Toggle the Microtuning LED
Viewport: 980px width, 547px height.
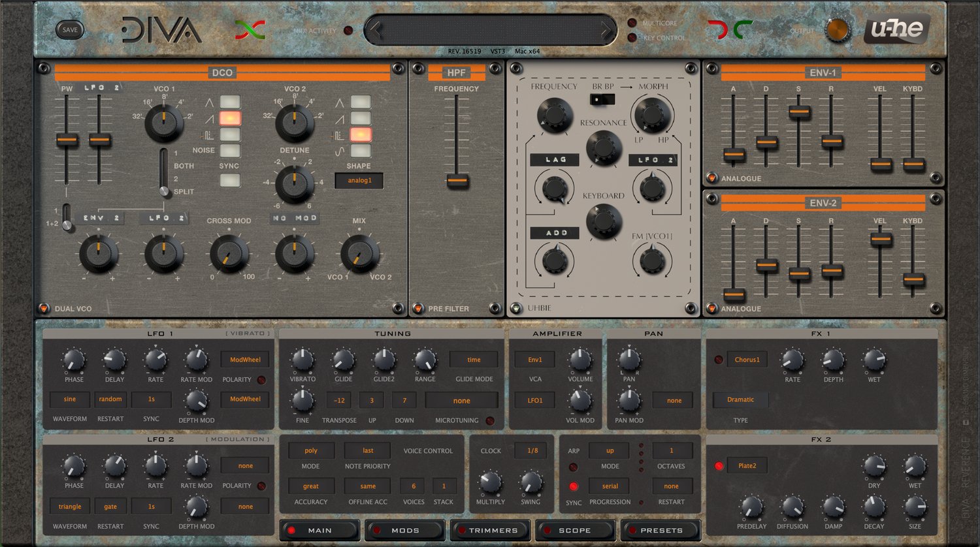[x=489, y=421]
